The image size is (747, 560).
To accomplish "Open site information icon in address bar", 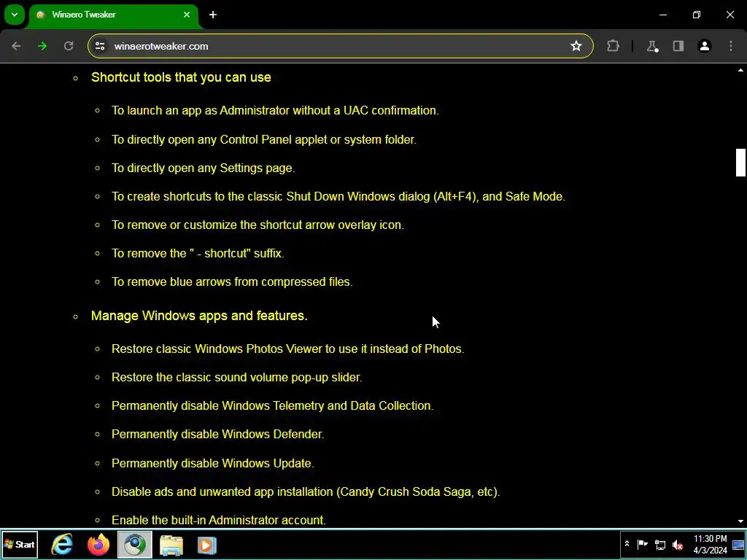I will 100,46.
